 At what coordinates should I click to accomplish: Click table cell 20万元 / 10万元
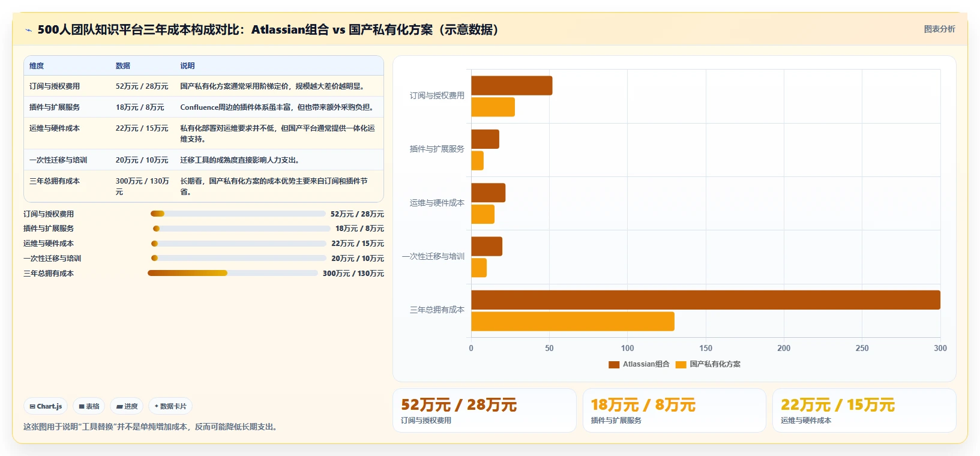142,160
